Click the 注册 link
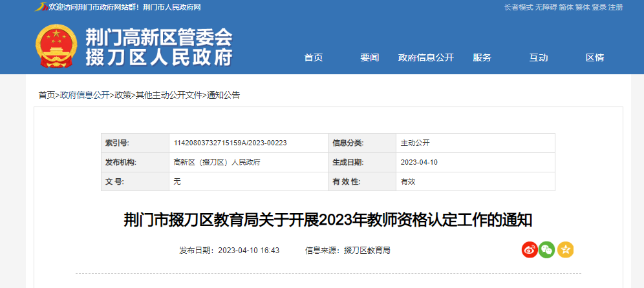The image size is (644, 288). (616, 7)
